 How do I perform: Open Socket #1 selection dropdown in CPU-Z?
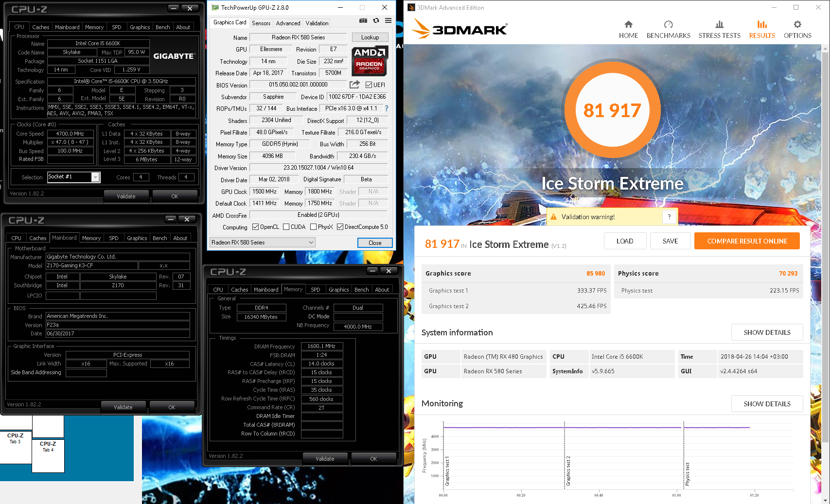(x=95, y=177)
